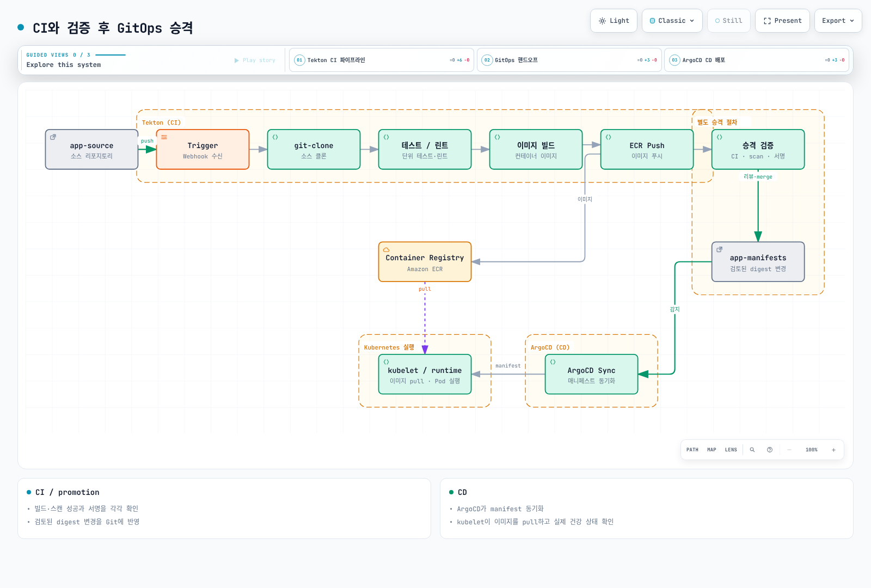
Task: Select the app-manifests node
Action: point(758,262)
